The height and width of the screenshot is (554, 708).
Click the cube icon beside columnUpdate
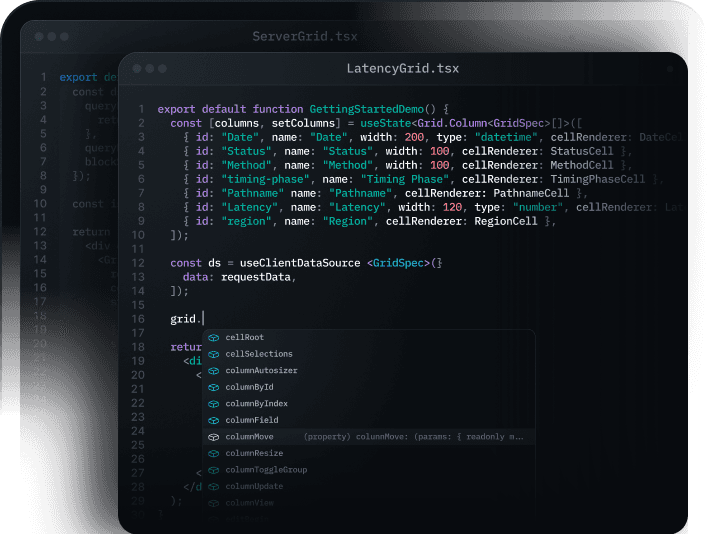click(214, 487)
